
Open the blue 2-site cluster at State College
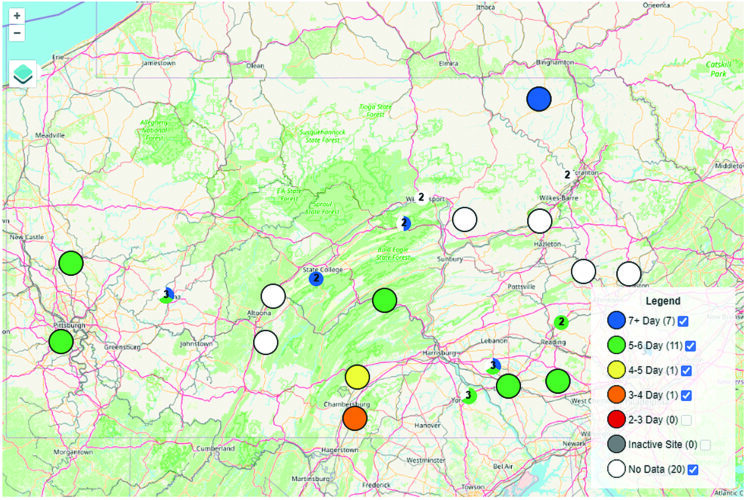(x=316, y=279)
